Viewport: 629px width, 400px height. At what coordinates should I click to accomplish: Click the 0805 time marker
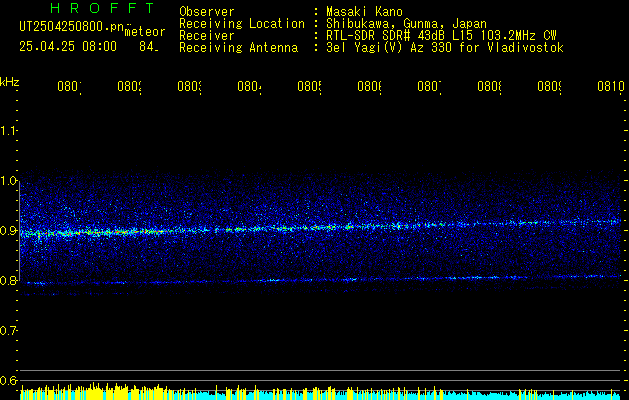(309, 86)
